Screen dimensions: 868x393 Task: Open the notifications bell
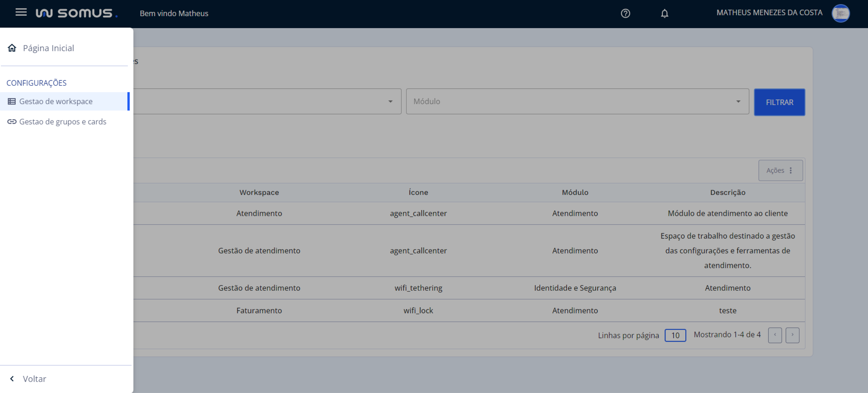tap(664, 13)
